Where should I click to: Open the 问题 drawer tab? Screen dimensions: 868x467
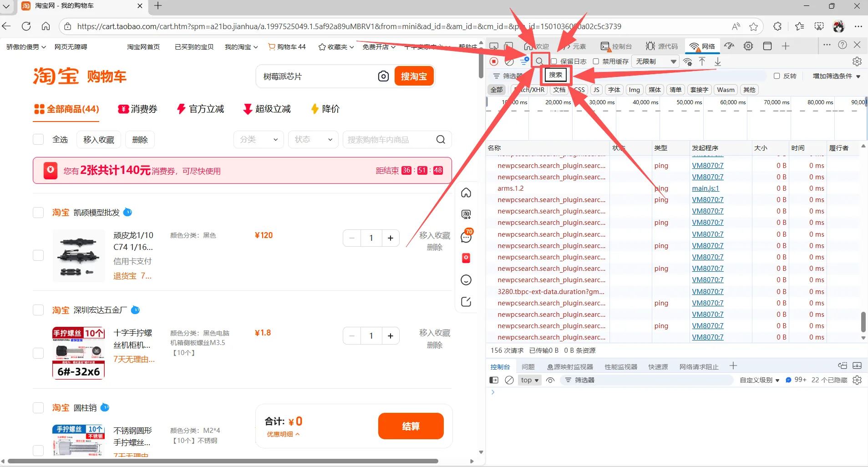(528, 367)
